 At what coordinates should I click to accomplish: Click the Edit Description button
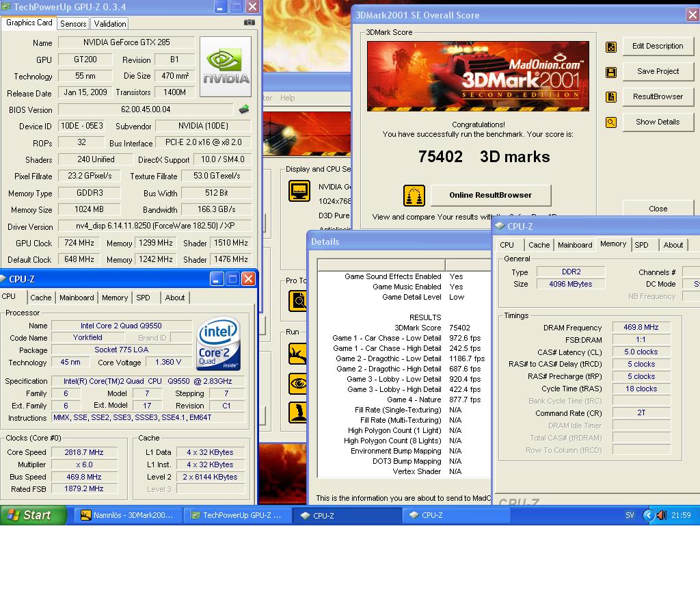point(658,46)
